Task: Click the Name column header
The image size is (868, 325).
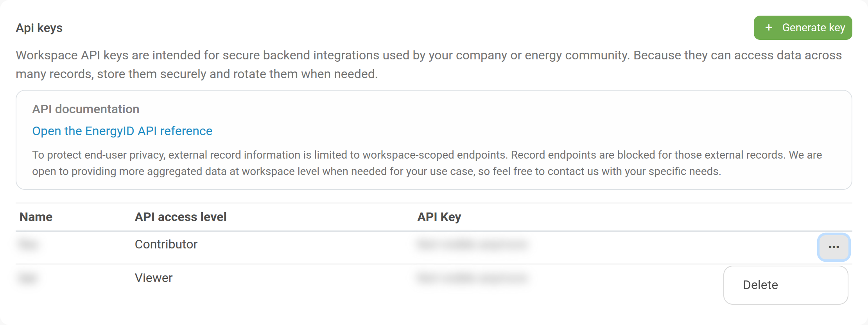Action: click(36, 217)
